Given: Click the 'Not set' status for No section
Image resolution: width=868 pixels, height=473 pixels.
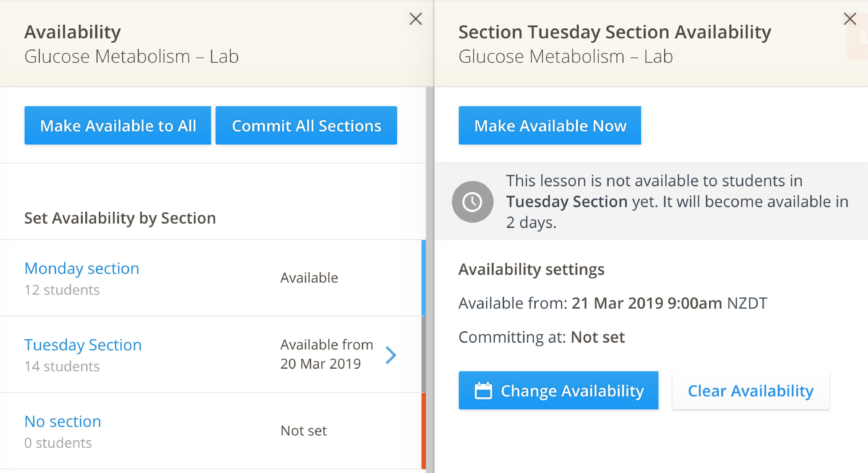Looking at the screenshot, I should [303, 430].
